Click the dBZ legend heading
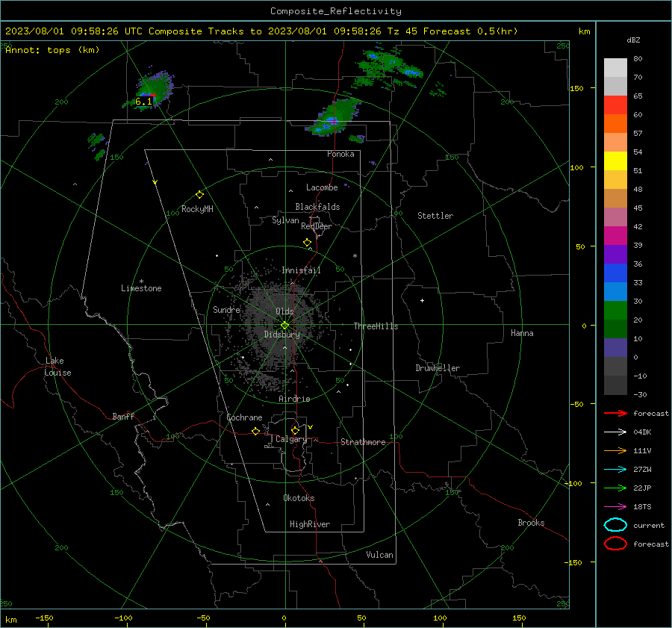Viewport: 672px width, 628px height. 633,40
